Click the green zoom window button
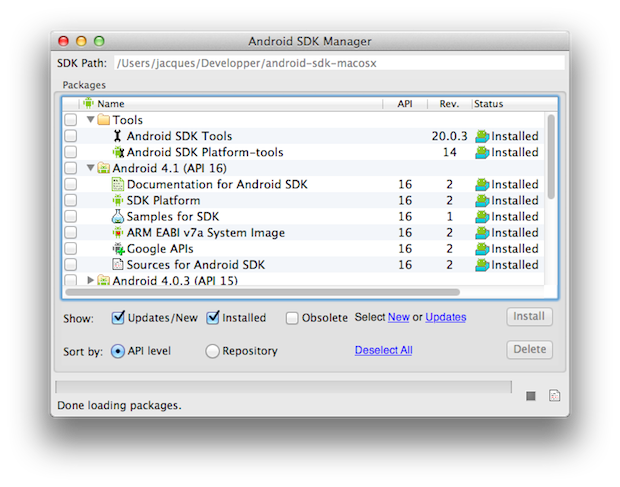Screen dimensions: 620x487 point(99,41)
